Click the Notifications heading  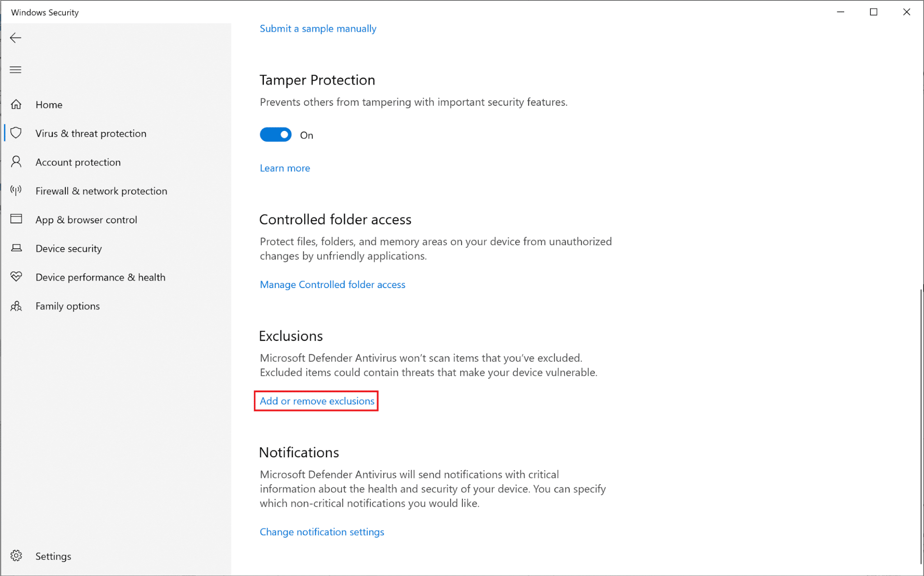pos(299,452)
